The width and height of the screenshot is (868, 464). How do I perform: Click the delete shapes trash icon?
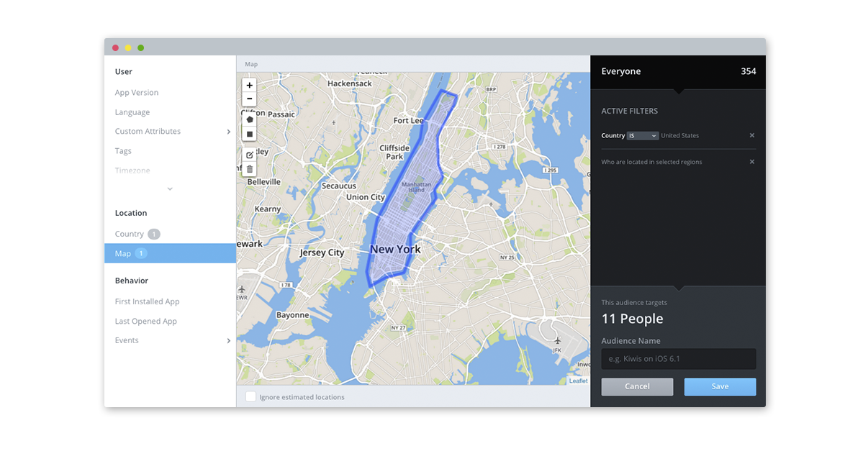pyautogui.click(x=250, y=169)
